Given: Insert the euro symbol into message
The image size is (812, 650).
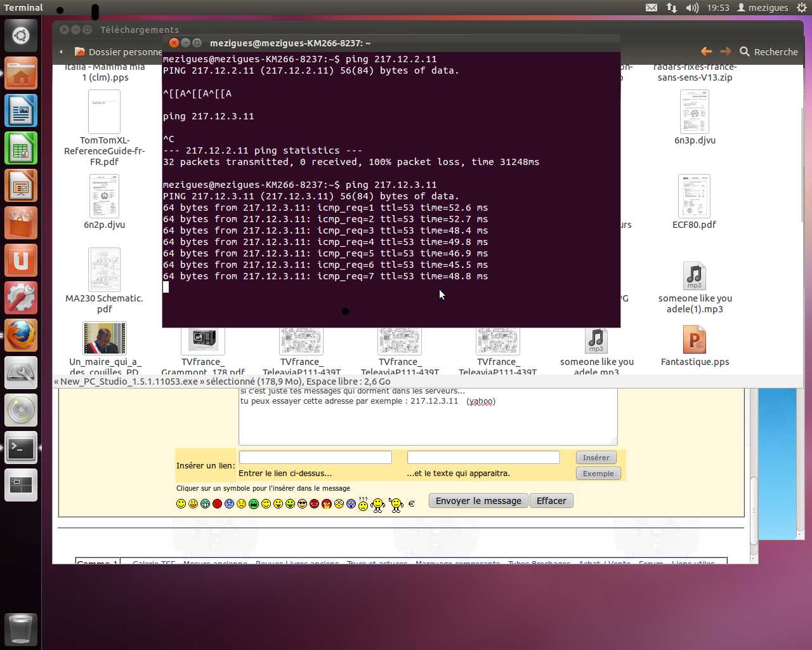Looking at the screenshot, I should (411, 503).
